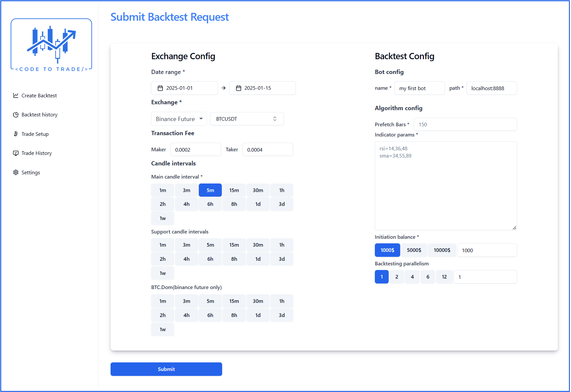Set backtesting parallelism to 12

click(x=444, y=277)
